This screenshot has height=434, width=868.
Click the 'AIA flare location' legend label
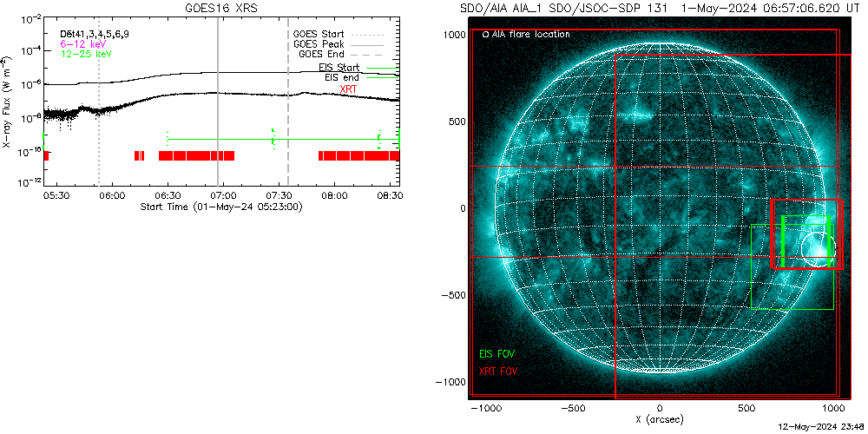(525, 35)
